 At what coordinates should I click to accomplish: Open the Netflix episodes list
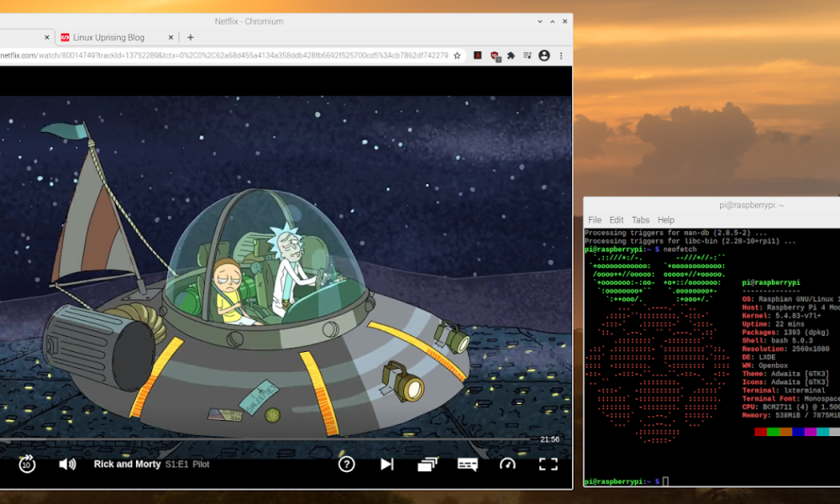coord(428,464)
